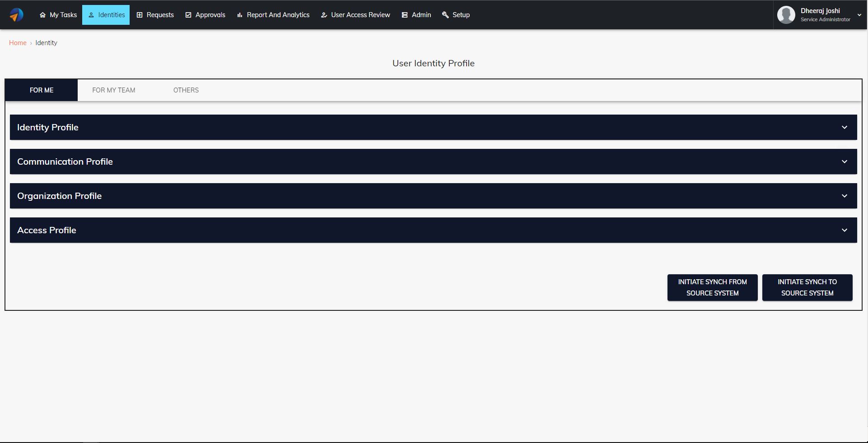Click the application logo
This screenshot has width=868, height=443.
tap(17, 14)
